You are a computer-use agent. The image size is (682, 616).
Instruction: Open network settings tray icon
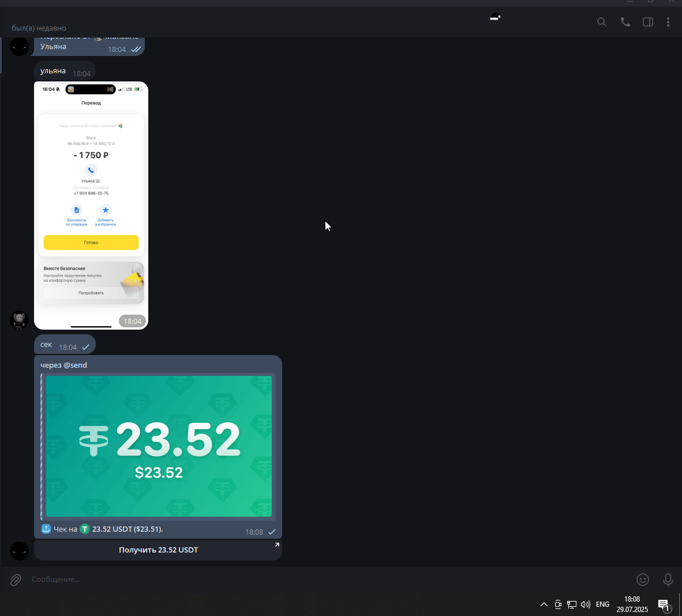572,604
